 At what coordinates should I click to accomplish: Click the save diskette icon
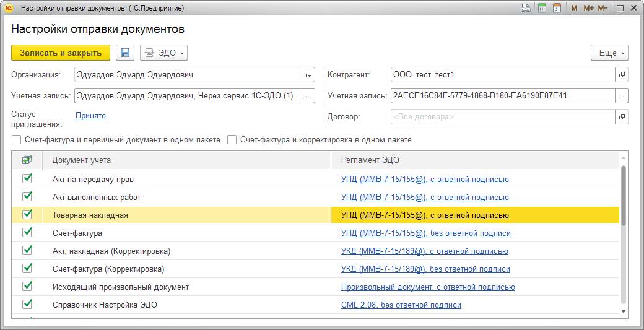pyautogui.click(x=125, y=53)
